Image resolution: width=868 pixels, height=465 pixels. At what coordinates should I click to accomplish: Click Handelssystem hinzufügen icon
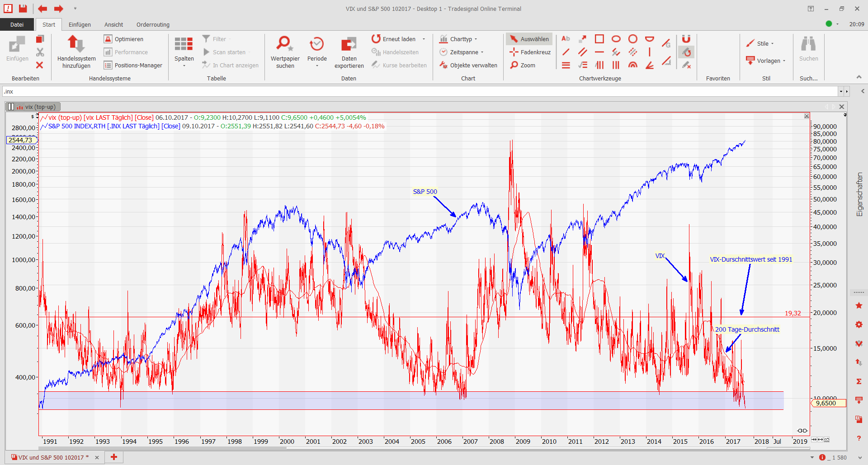click(x=76, y=44)
